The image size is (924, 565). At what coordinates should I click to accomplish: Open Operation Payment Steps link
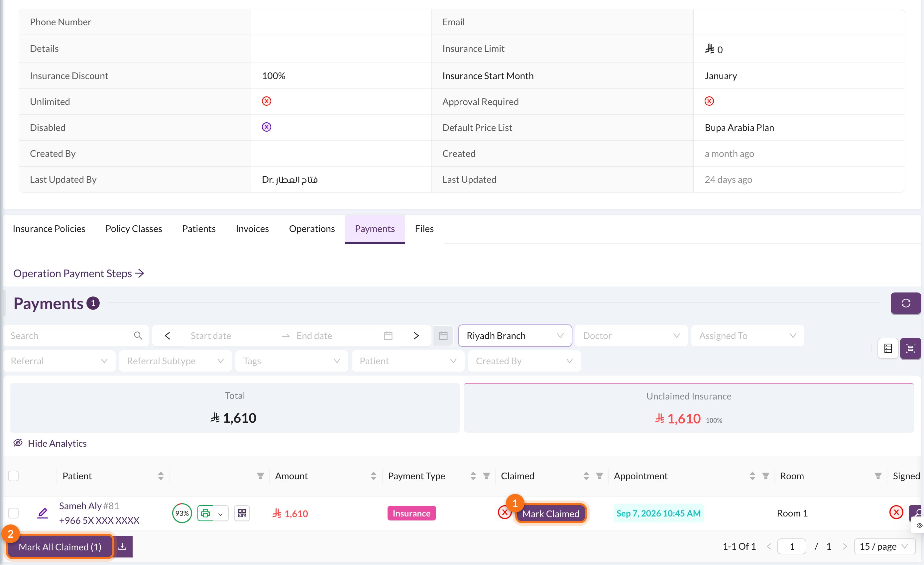point(79,273)
